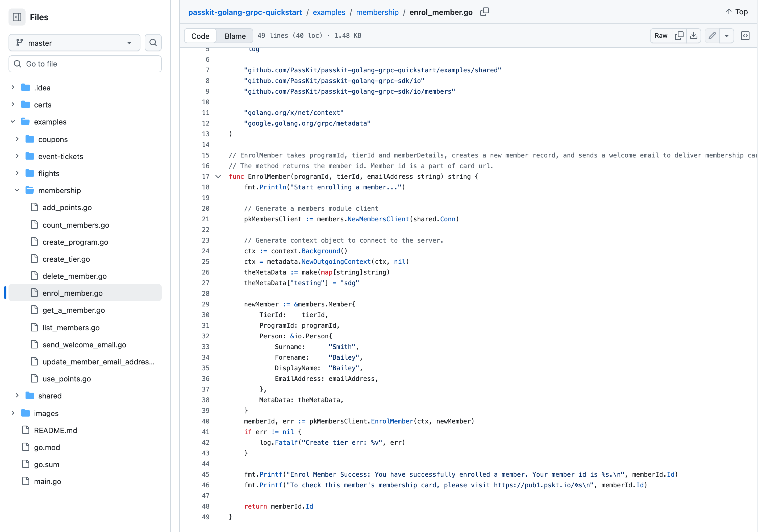The height and width of the screenshot is (532, 766).
Task: Click EnrolMember call on line 40
Action: click(x=392, y=421)
